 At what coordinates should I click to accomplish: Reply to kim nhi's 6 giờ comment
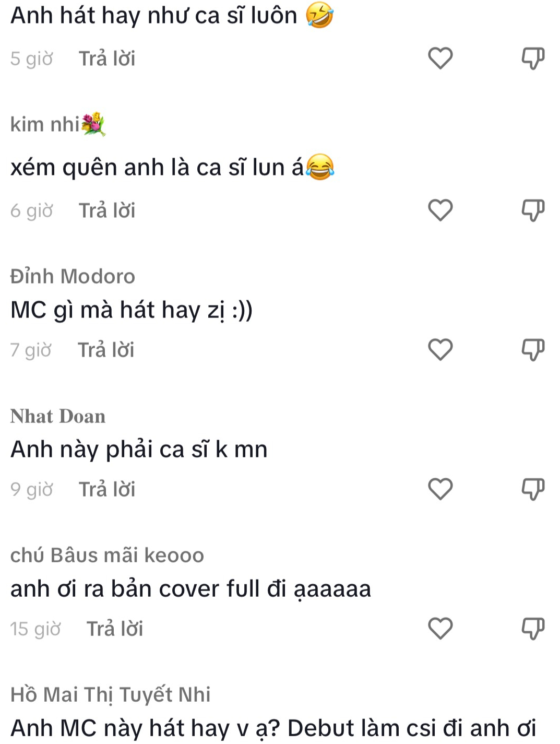tap(107, 210)
